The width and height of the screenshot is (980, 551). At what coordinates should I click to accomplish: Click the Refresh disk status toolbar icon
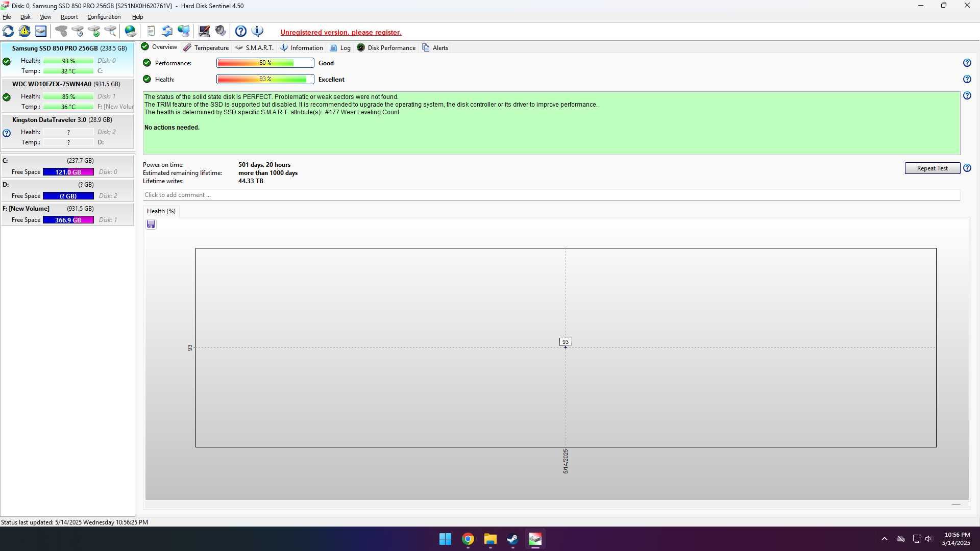(x=8, y=32)
